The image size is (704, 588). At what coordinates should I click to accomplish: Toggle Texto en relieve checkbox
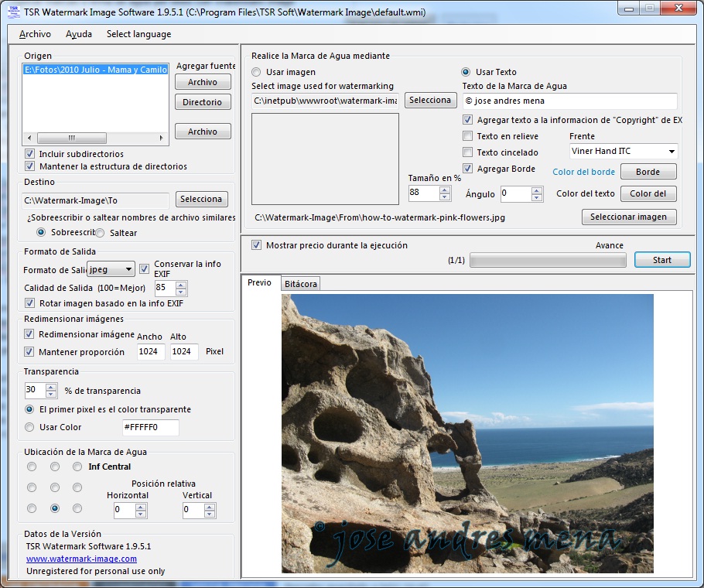point(468,136)
